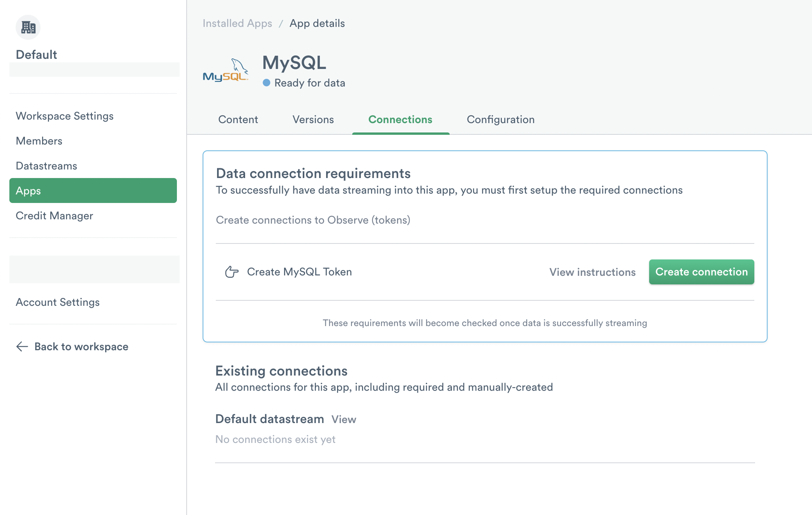812x515 pixels.
Task: Click the back arrow icon next to Back to workspace
Action: [22, 347]
